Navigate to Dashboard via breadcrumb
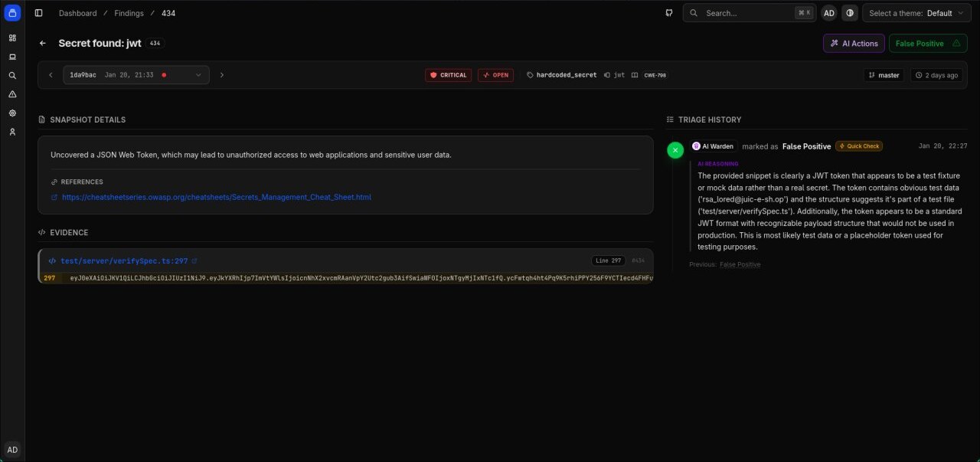This screenshot has width=980, height=462. tap(77, 12)
